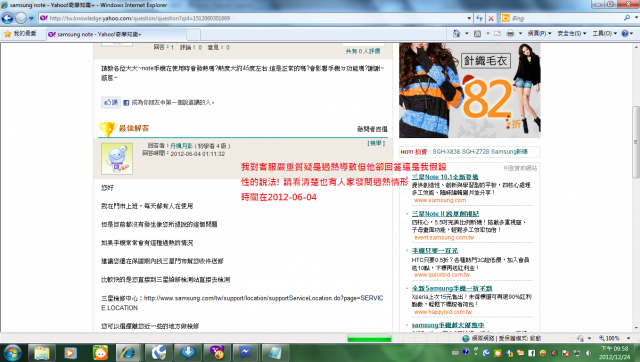Open the blue download arrow taskbar app

[x=187, y=353]
